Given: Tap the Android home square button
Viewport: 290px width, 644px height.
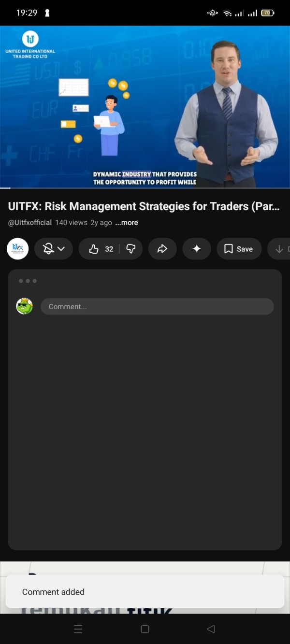Looking at the screenshot, I should (145, 629).
